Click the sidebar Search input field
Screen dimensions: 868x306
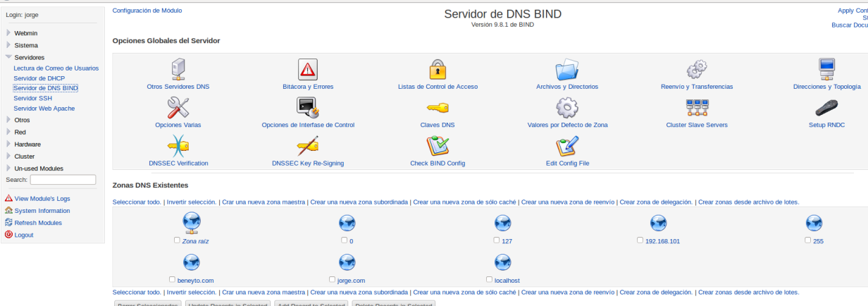(x=63, y=180)
